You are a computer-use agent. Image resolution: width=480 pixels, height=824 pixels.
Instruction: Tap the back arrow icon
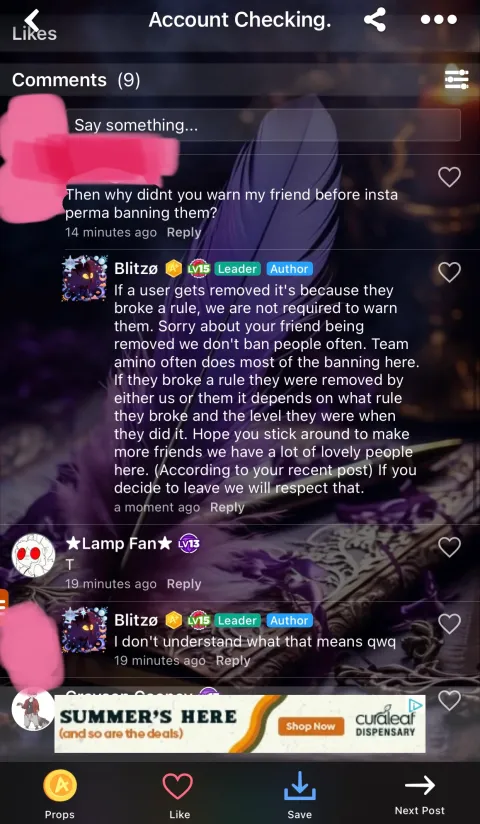click(x=33, y=20)
